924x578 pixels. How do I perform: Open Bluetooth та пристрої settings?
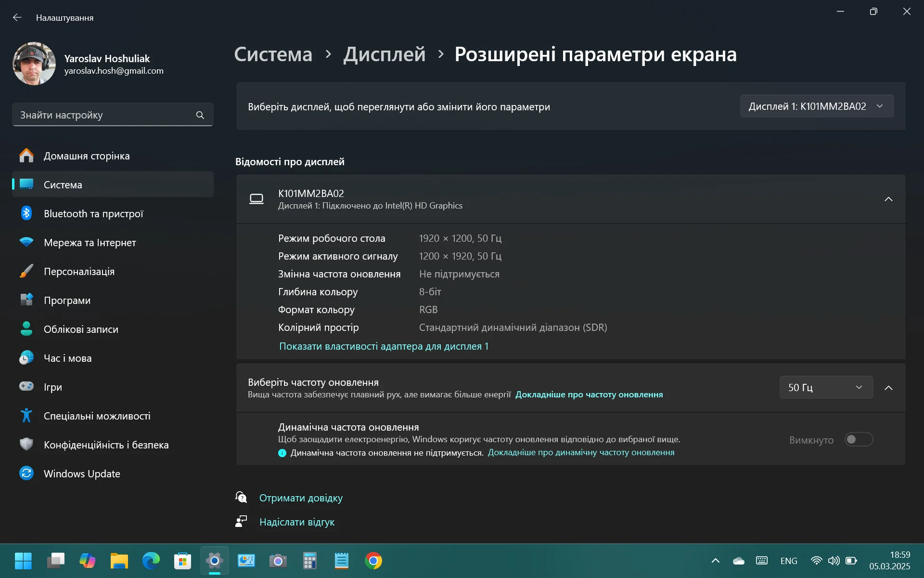click(93, 213)
